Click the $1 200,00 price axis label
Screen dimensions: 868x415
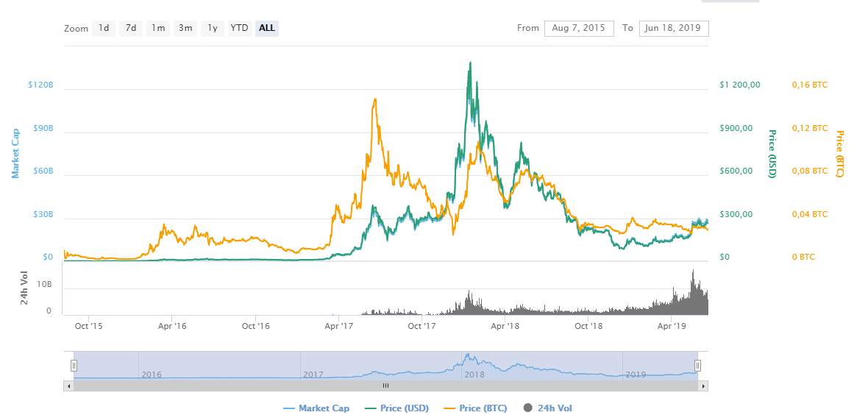click(x=741, y=85)
